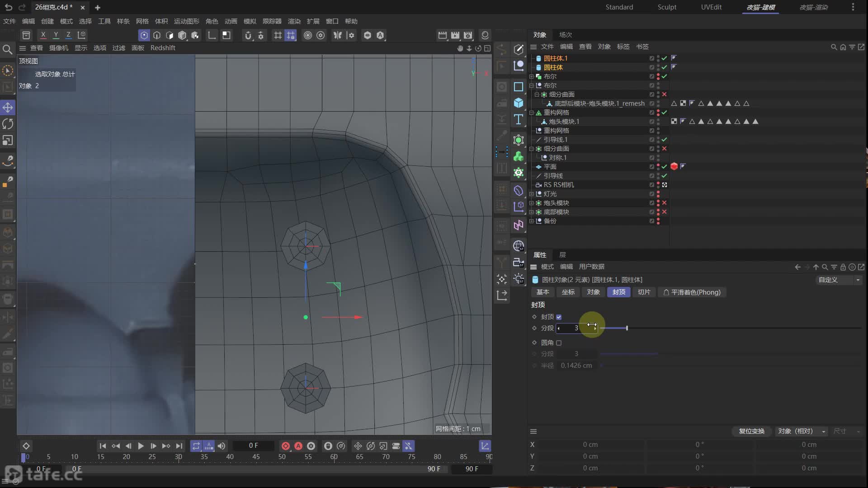Toggle the green check of 平面

click(664, 167)
